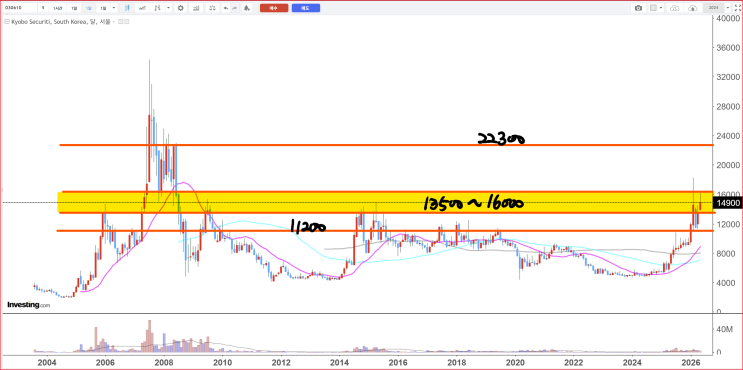The height and width of the screenshot is (370, 743).
Task: Click the chart layout square icon
Action: pos(653,8)
